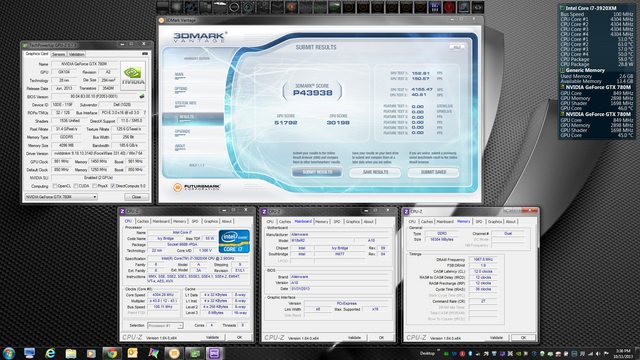Viewport: 640px width, 360px height.
Task: Select the SPD tab in the Memory CPU-Z window
Action: [x=479, y=221]
